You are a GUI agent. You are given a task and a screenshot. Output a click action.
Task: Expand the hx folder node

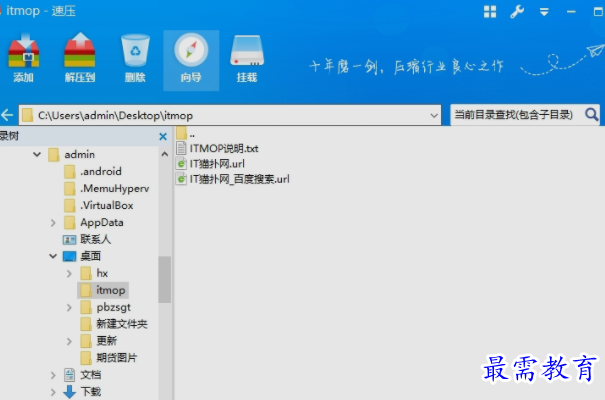click(69, 273)
